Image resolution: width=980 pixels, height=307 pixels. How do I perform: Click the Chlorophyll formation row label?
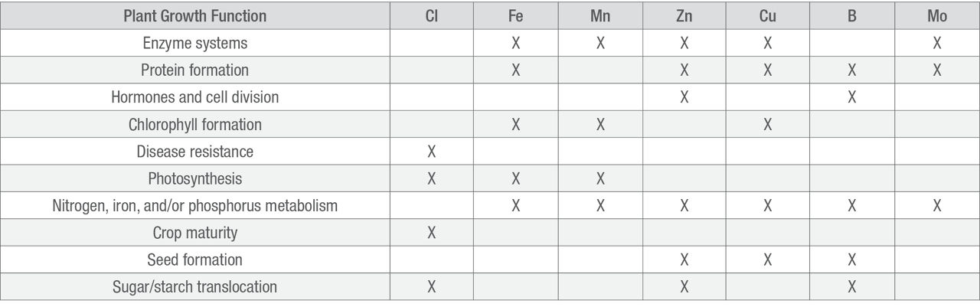[194, 124]
